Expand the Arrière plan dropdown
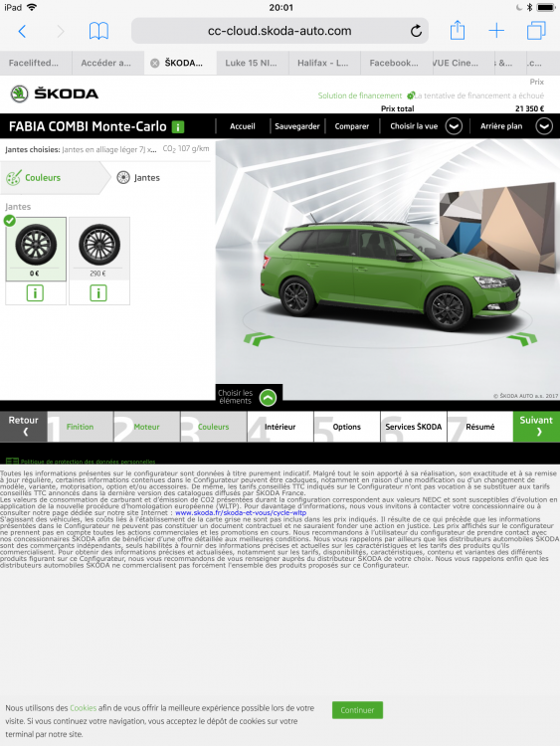560x746 pixels. click(x=544, y=126)
